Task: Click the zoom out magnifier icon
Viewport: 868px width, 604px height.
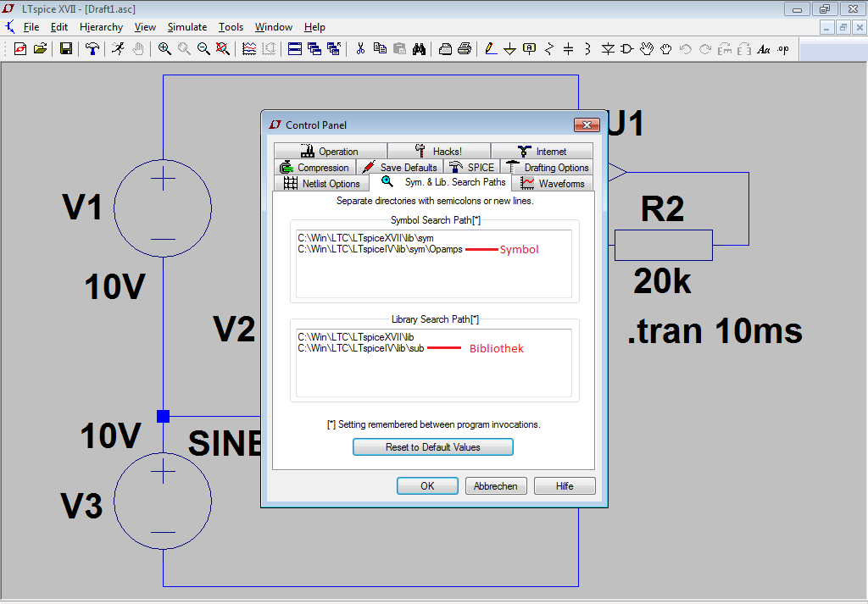Action: [x=203, y=49]
